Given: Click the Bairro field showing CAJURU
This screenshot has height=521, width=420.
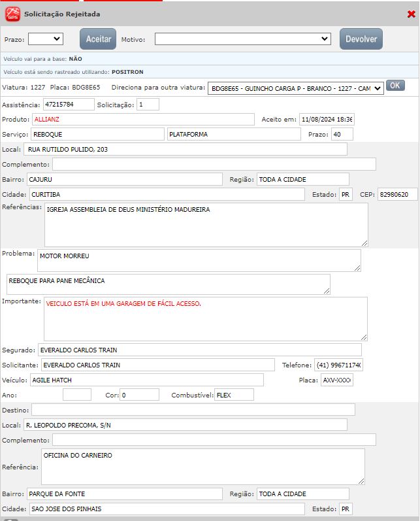Looking at the screenshot, I should tap(125, 179).
